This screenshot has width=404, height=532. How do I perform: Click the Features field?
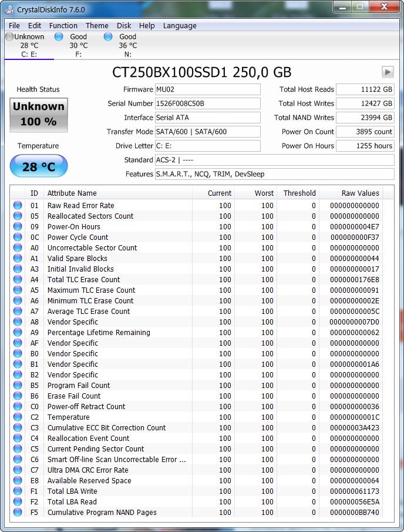[x=275, y=174]
